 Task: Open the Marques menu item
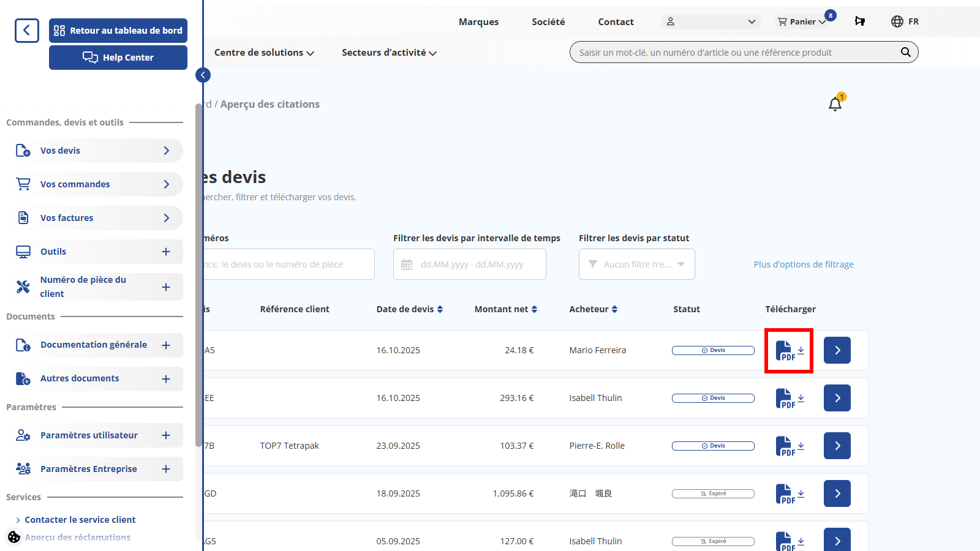pyautogui.click(x=478, y=22)
